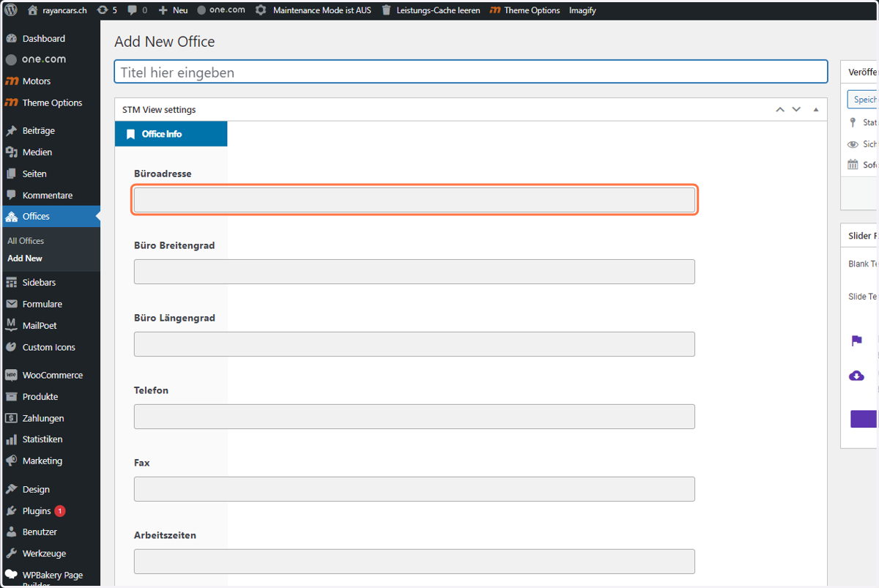The image size is (879, 588).
Task: Open Beiträge pin menu item
Action: coord(50,130)
